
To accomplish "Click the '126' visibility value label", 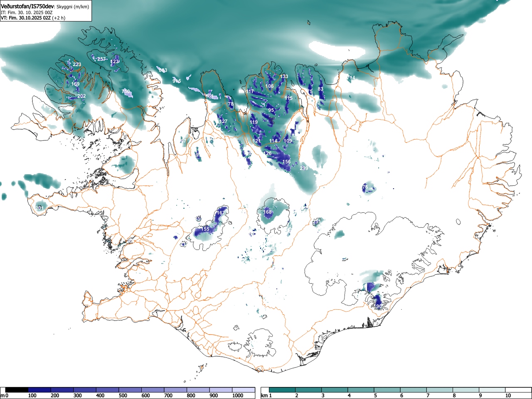I will pos(268,153).
